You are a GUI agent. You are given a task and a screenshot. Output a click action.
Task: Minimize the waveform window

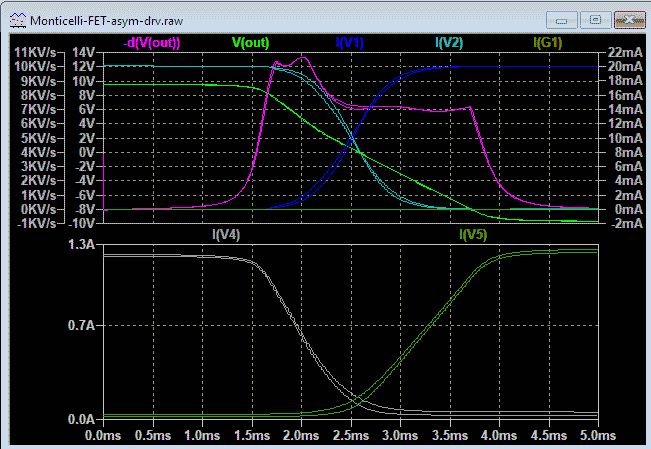(561, 20)
